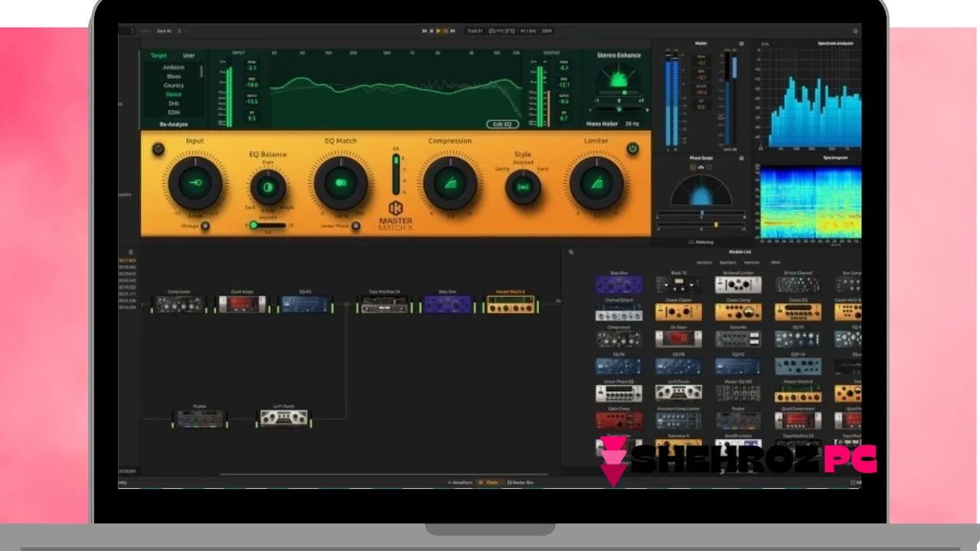
Task: Click the Style selector knob
Action: click(x=523, y=187)
